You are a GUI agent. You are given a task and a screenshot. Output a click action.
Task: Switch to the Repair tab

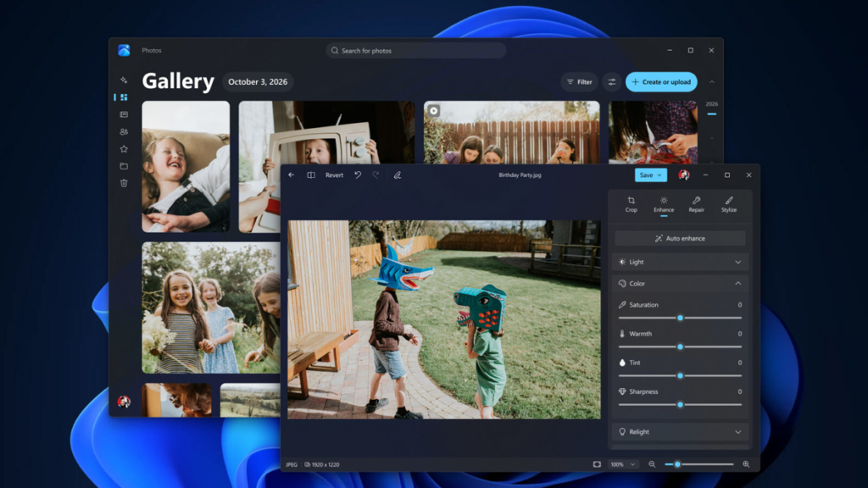tap(696, 204)
